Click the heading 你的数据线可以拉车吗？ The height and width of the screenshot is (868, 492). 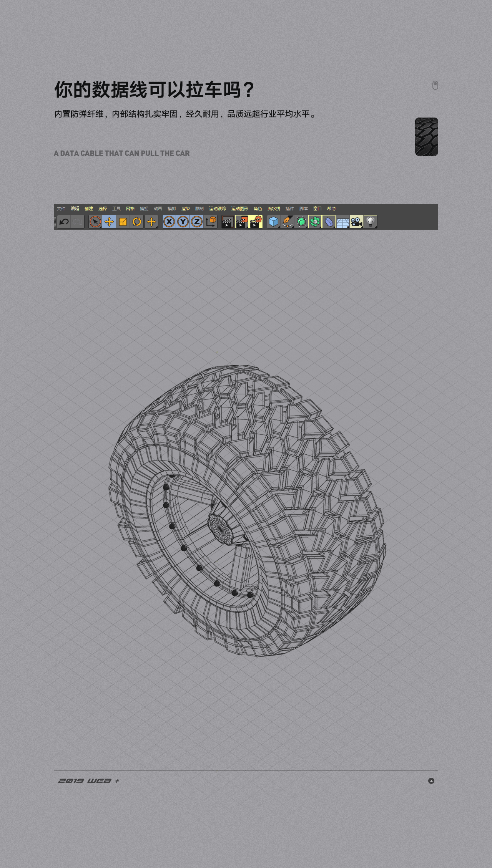[154, 90]
